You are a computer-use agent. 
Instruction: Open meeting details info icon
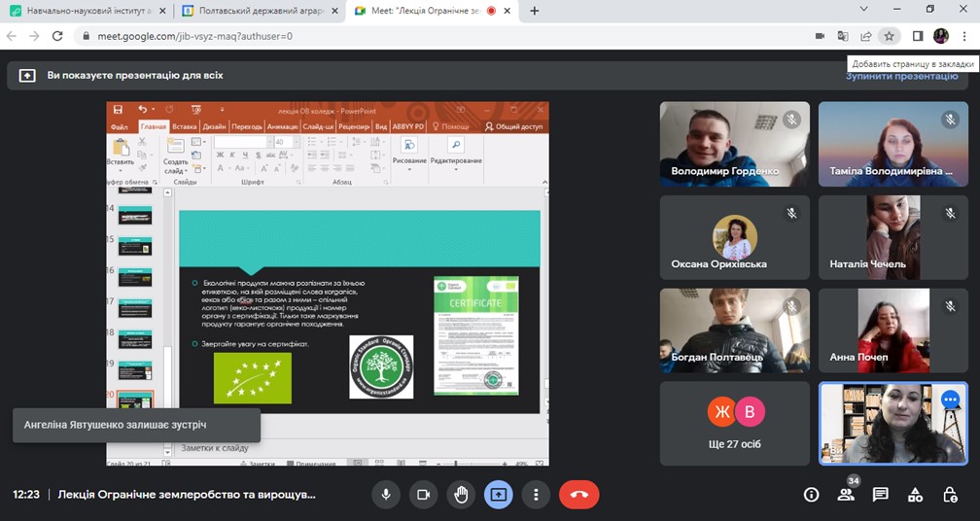[811, 495]
